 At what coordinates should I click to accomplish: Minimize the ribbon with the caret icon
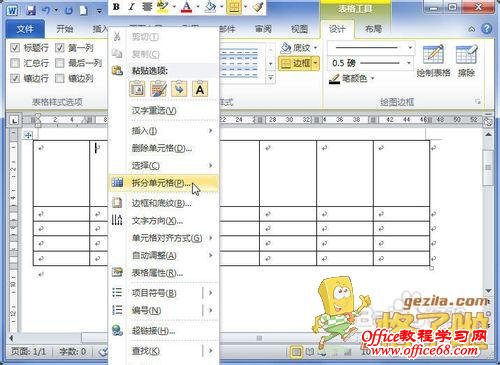pyautogui.click(x=472, y=29)
